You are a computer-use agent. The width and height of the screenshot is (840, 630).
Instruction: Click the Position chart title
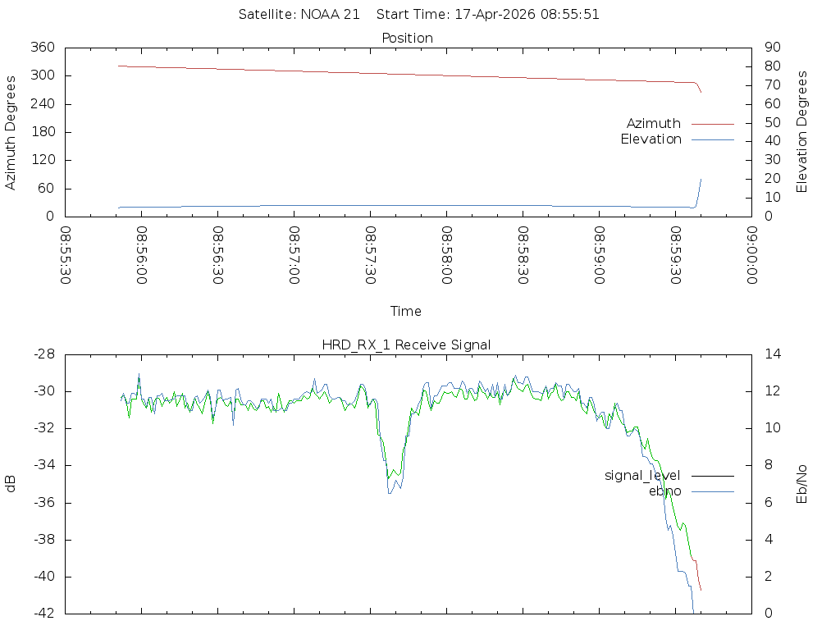click(408, 38)
